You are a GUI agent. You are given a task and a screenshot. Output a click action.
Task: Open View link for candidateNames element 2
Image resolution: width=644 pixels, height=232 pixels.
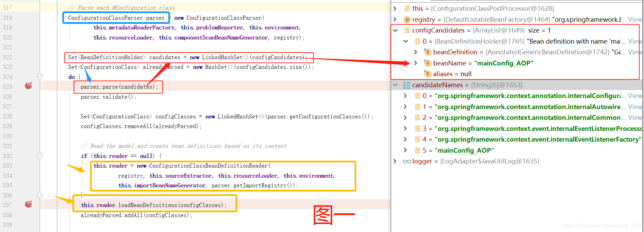point(635,117)
